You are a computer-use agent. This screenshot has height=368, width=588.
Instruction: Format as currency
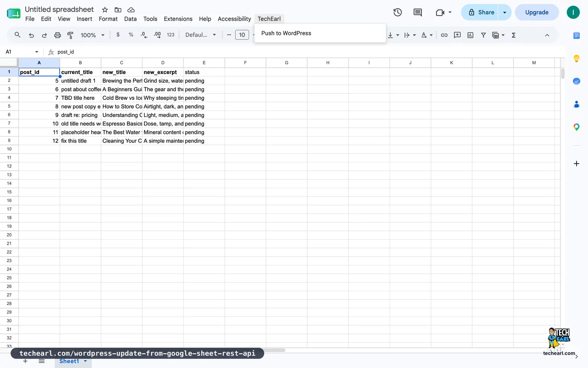118,35
